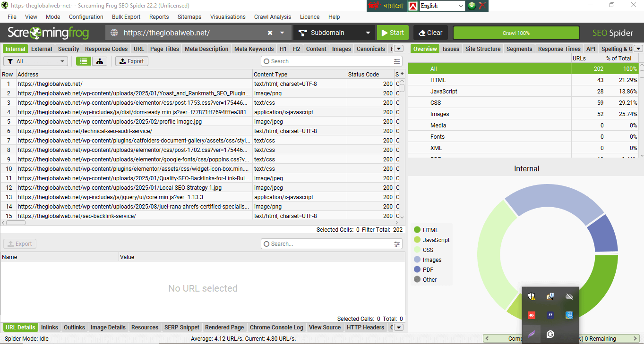This screenshot has height=344, width=644.
Task: Click the main table vertical scrollbar
Action: point(402,88)
